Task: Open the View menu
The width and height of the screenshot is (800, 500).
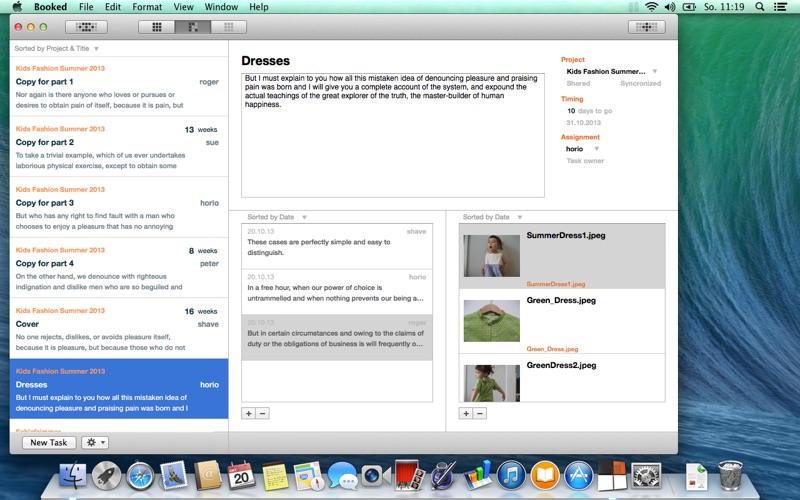Action: [184, 7]
